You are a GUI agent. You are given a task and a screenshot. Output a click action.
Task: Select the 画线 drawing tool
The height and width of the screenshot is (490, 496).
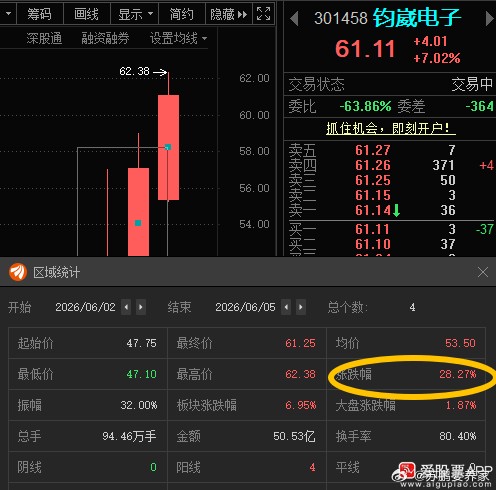tap(86, 14)
